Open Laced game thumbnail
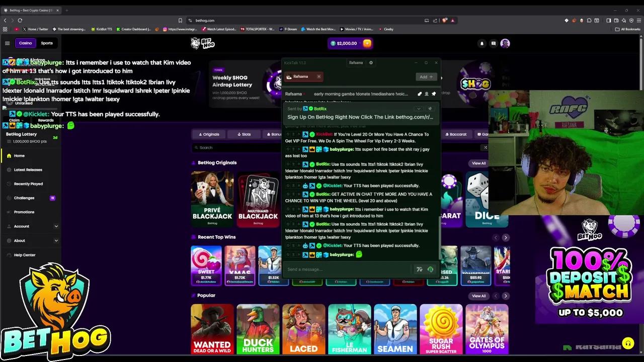644x362 pixels. [304, 329]
